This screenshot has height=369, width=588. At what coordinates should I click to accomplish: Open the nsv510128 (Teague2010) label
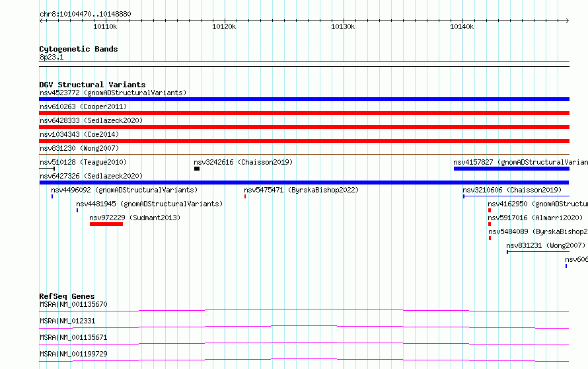(x=83, y=162)
